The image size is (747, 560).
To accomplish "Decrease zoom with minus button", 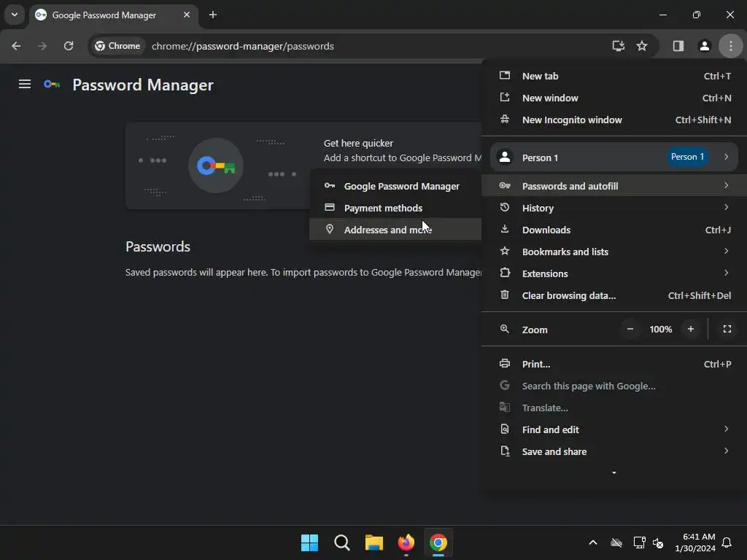I will [x=630, y=329].
